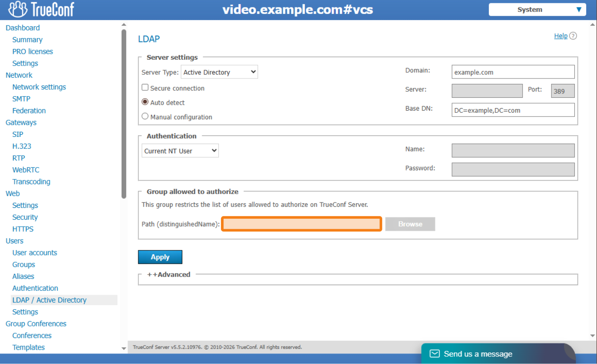Open the Current NT User dropdown

pos(180,151)
